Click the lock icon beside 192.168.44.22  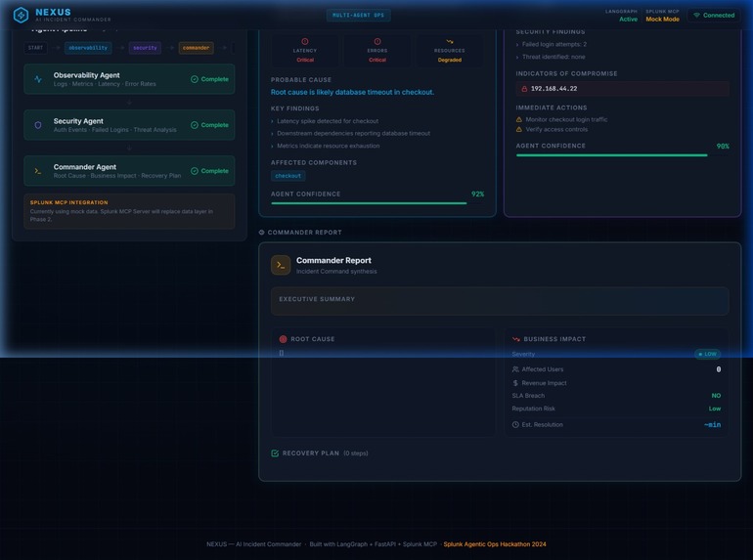524,89
